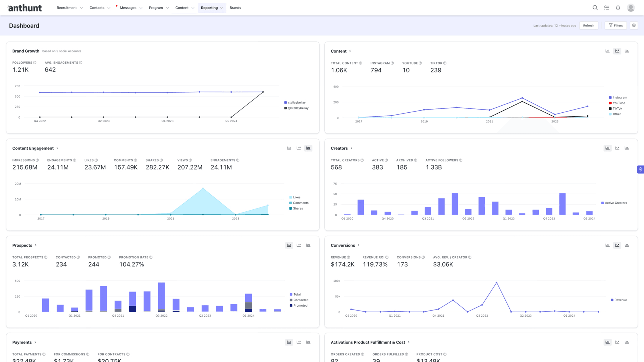The image size is (644, 362).
Task: Select area chart icon in Conversions card
Action: tap(627, 245)
